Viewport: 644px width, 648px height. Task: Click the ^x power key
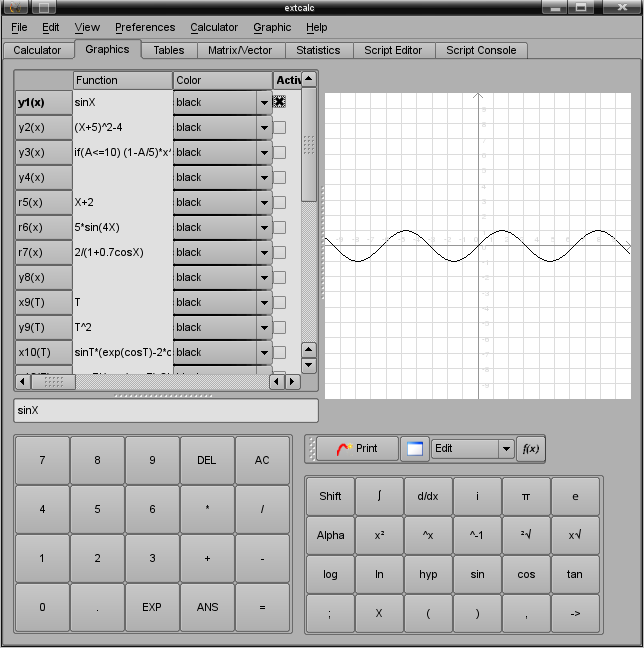click(x=428, y=535)
